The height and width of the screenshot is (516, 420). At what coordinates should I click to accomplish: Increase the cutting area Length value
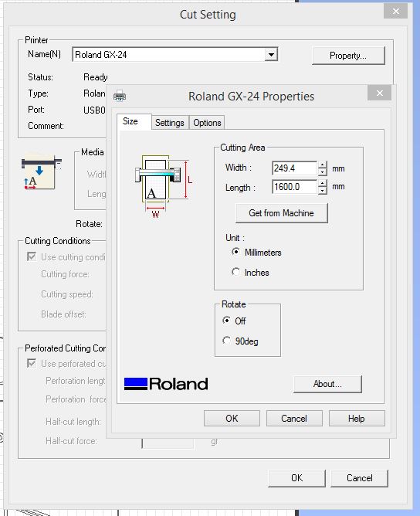click(x=323, y=183)
